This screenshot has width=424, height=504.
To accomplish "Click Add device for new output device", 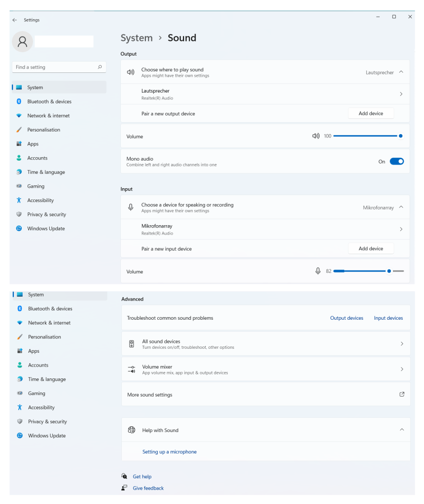I will pyautogui.click(x=371, y=113).
